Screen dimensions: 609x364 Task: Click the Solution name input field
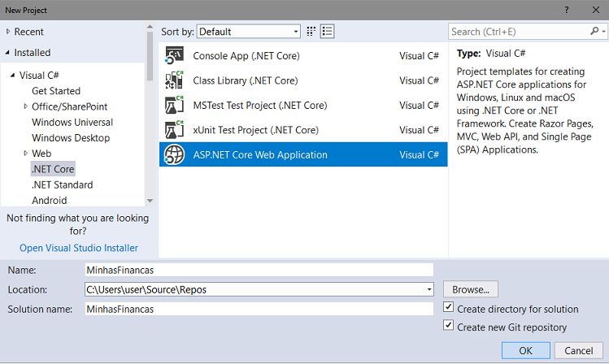point(259,309)
